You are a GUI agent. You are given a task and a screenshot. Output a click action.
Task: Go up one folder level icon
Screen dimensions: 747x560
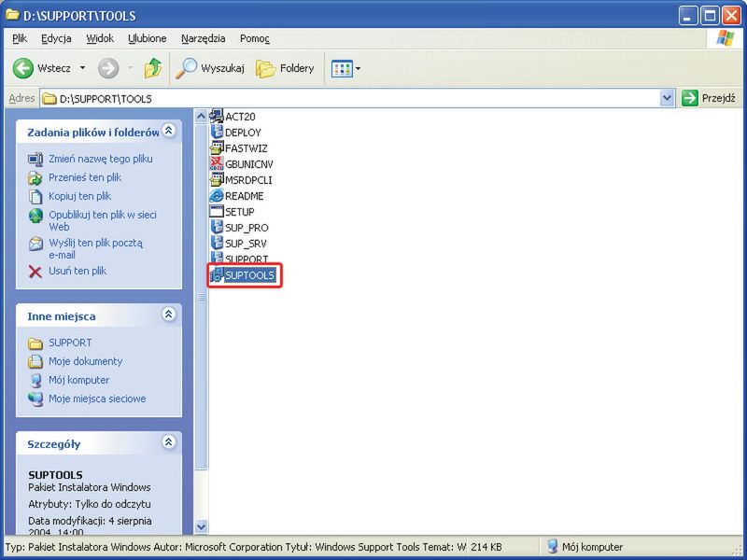pos(153,68)
